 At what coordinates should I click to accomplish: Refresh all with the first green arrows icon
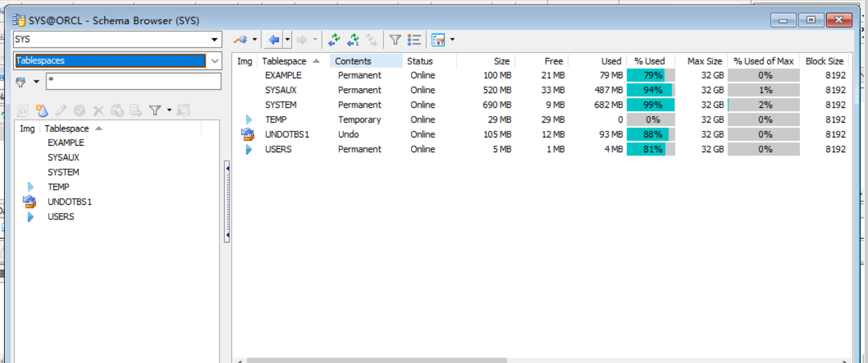(x=334, y=39)
